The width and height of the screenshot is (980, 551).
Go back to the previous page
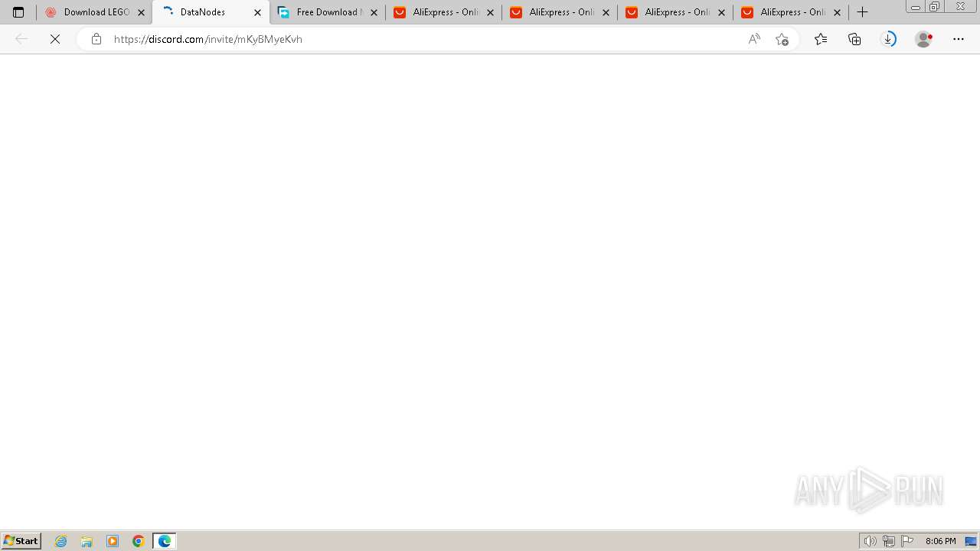click(x=21, y=39)
